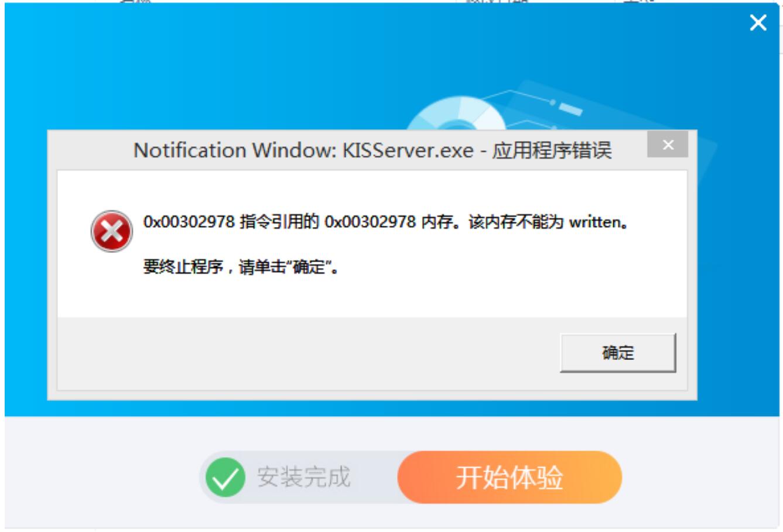This screenshot has height=532, width=783.
Task: Click the red error cross icon
Action: point(111,231)
